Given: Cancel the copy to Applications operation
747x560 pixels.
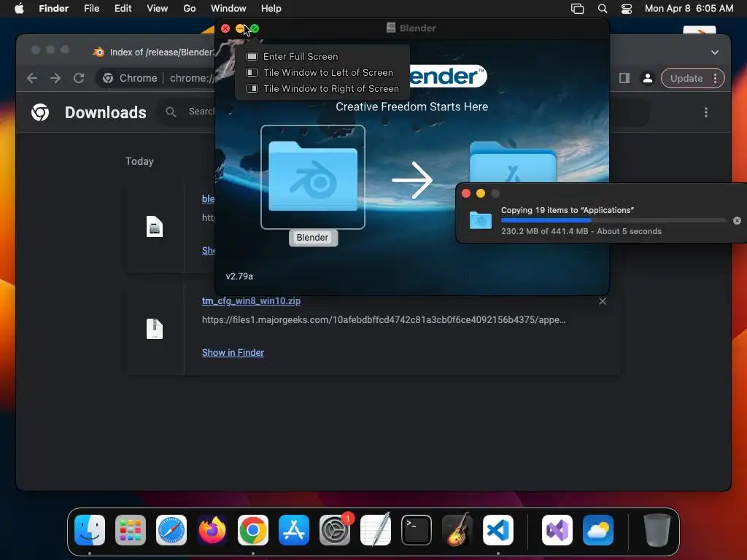Looking at the screenshot, I should coord(737,220).
